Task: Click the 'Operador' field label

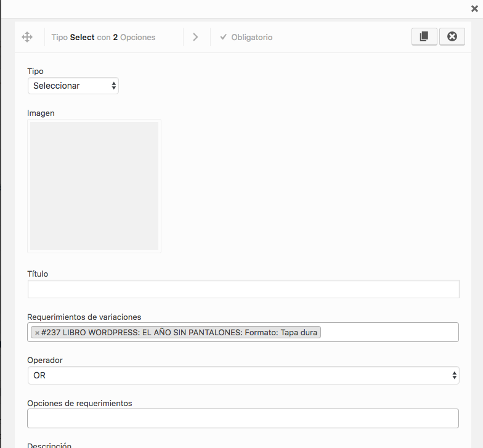Action: pyautogui.click(x=45, y=360)
